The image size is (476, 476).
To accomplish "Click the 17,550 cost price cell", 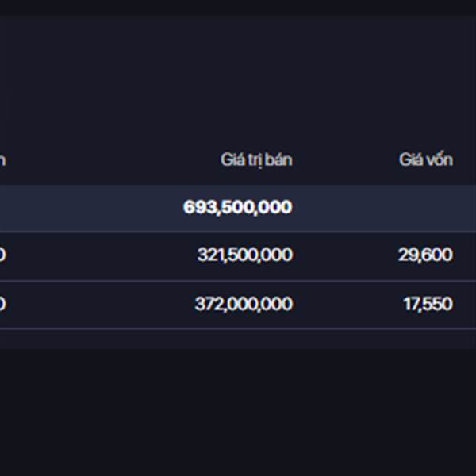I will (427, 304).
